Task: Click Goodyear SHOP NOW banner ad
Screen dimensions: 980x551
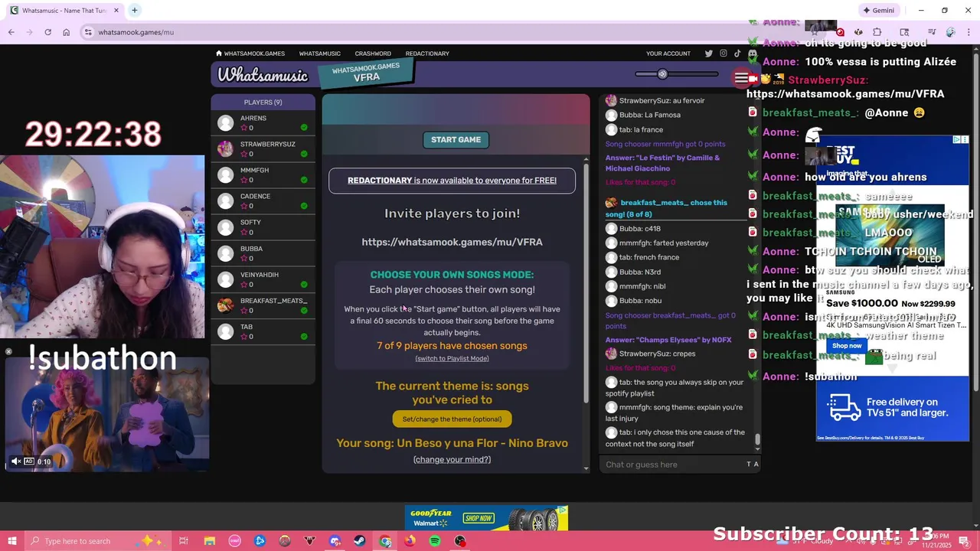Action: click(x=478, y=518)
